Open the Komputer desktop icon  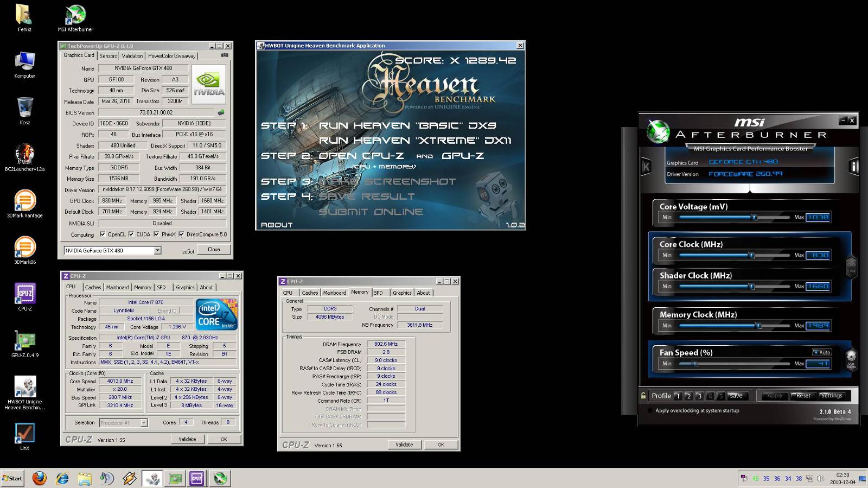coord(24,65)
